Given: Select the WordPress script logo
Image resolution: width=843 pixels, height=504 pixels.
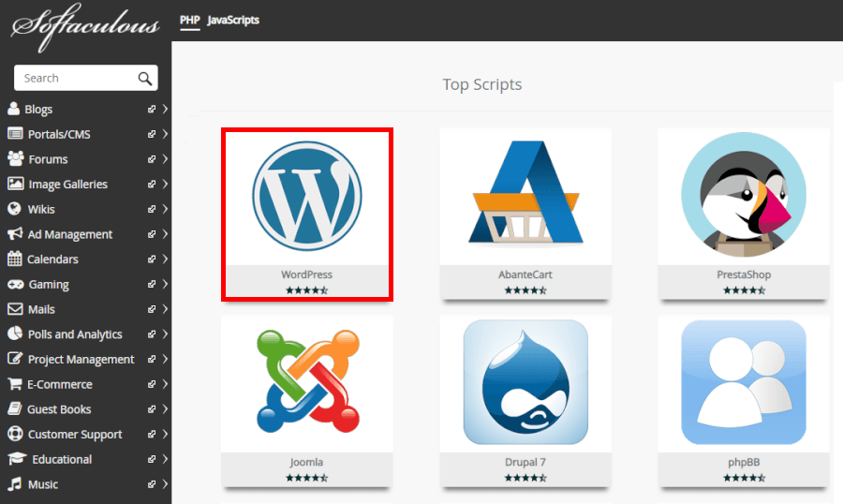Looking at the screenshot, I should (307, 196).
